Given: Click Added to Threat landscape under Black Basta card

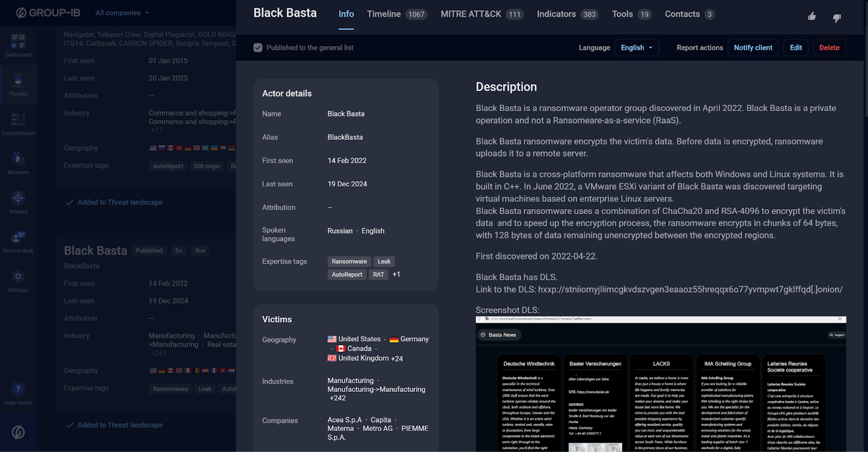Looking at the screenshot, I should [114, 425].
